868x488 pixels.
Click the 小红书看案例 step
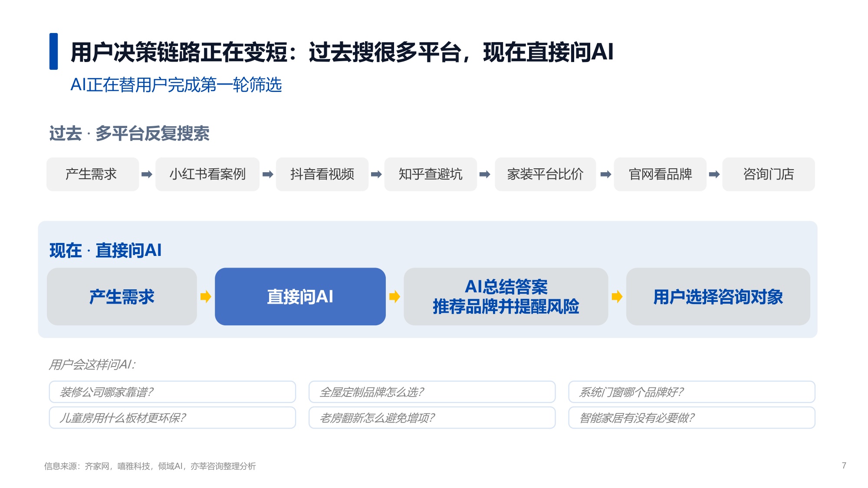(207, 174)
